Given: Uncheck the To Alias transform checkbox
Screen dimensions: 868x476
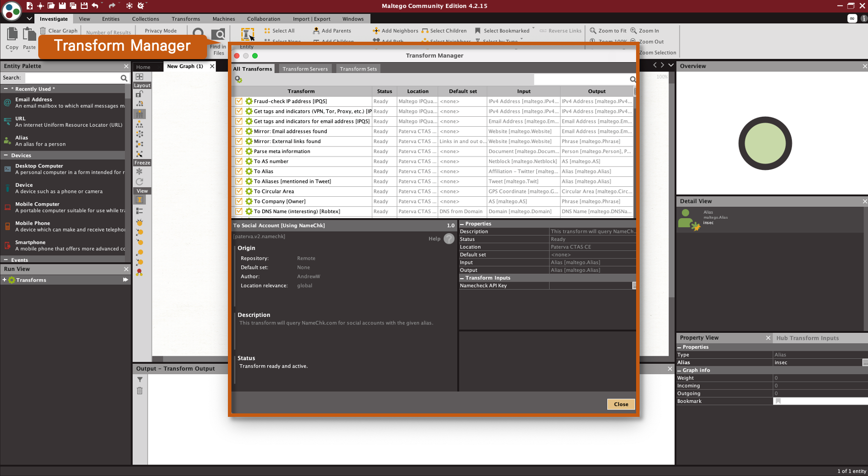Looking at the screenshot, I should click(239, 171).
